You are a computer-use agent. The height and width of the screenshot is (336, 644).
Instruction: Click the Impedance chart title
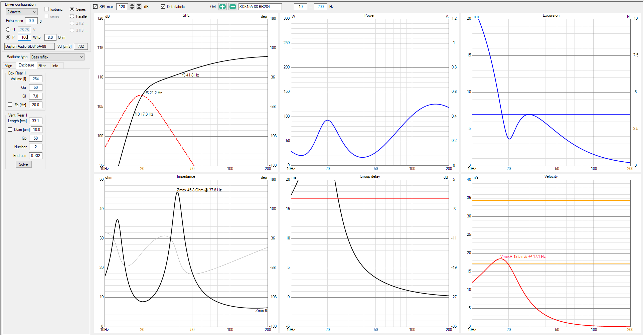(186, 176)
